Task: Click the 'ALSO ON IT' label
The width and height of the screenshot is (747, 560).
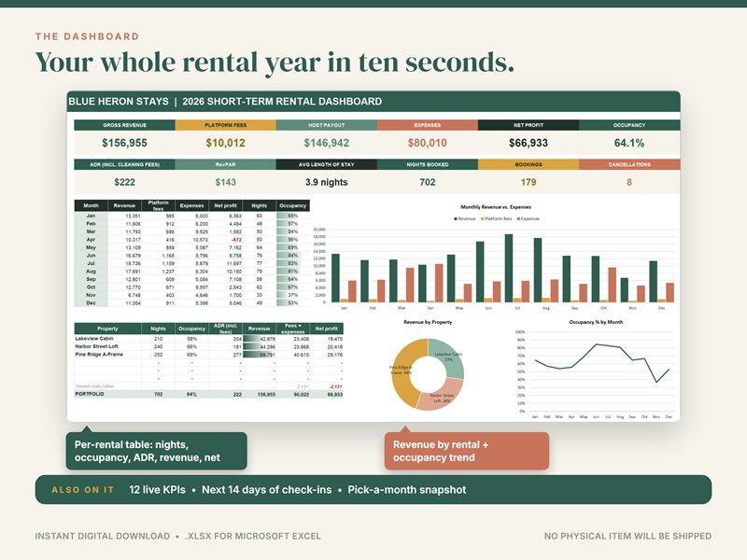Action: tap(83, 489)
